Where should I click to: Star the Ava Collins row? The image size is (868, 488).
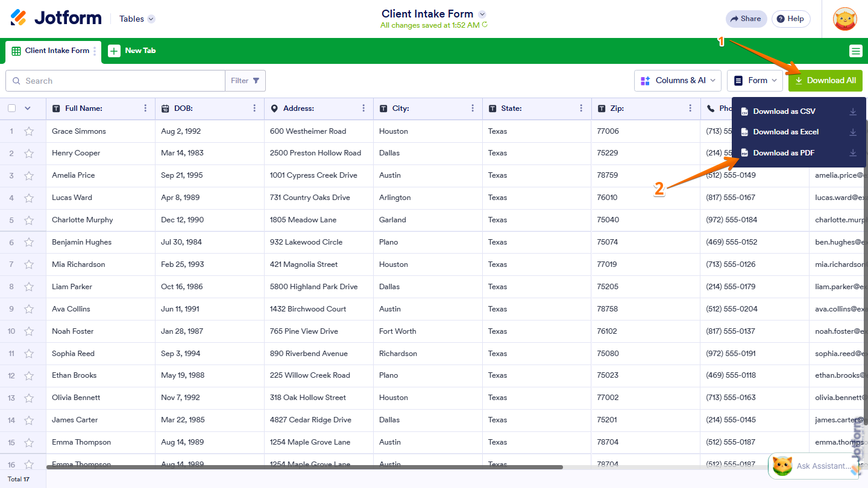29,310
